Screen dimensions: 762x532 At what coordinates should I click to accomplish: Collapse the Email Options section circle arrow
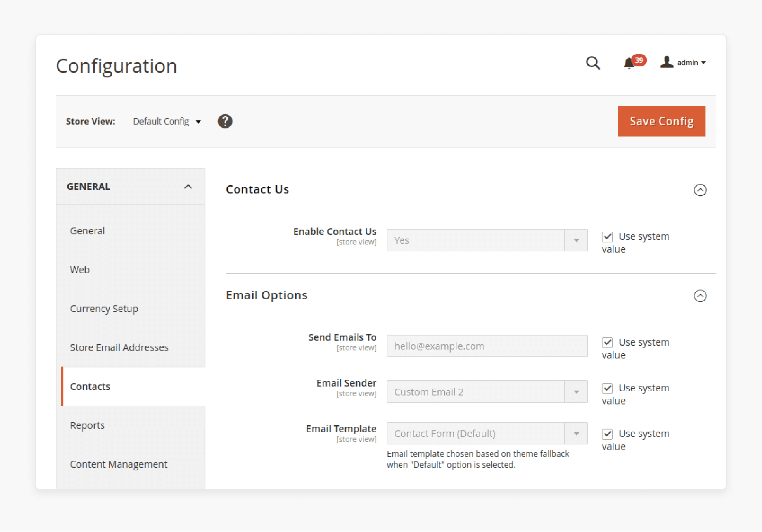click(700, 296)
